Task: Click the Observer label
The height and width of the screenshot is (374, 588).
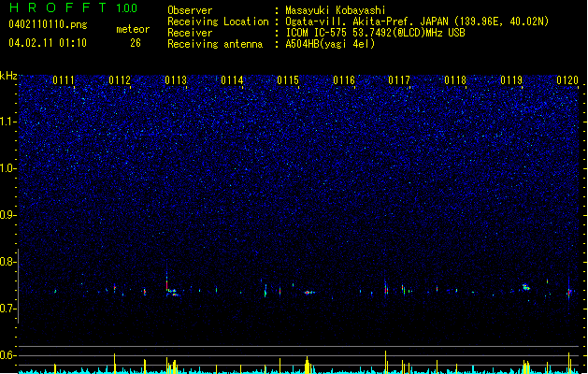Action: pyautogui.click(x=190, y=10)
